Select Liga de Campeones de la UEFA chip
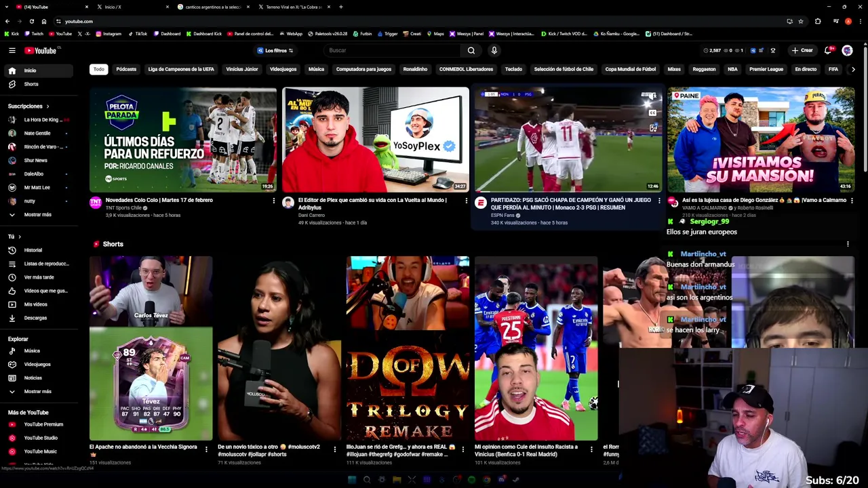This screenshot has height=488, width=868. click(181, 69)
